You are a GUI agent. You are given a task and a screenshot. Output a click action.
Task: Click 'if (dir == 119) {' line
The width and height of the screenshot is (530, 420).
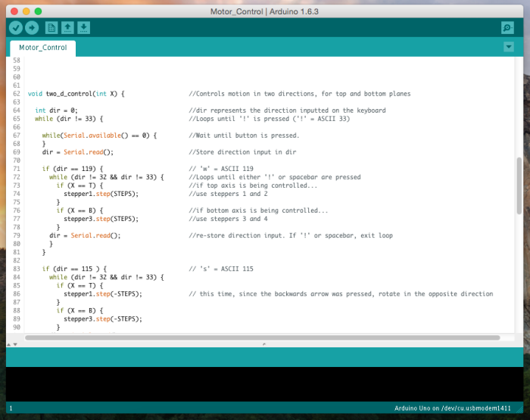click(x=73, y=169)
